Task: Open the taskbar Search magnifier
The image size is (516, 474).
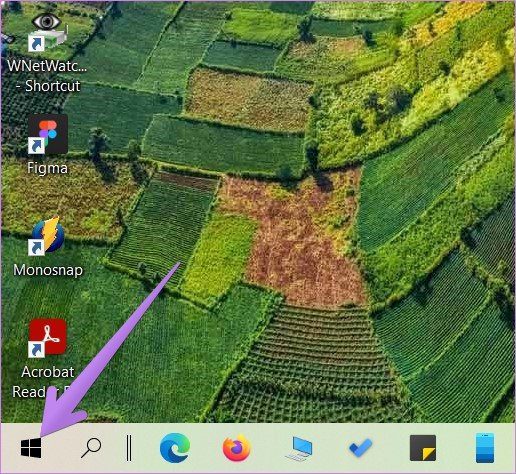Action: pyautogui.click(x=91, y=448)
